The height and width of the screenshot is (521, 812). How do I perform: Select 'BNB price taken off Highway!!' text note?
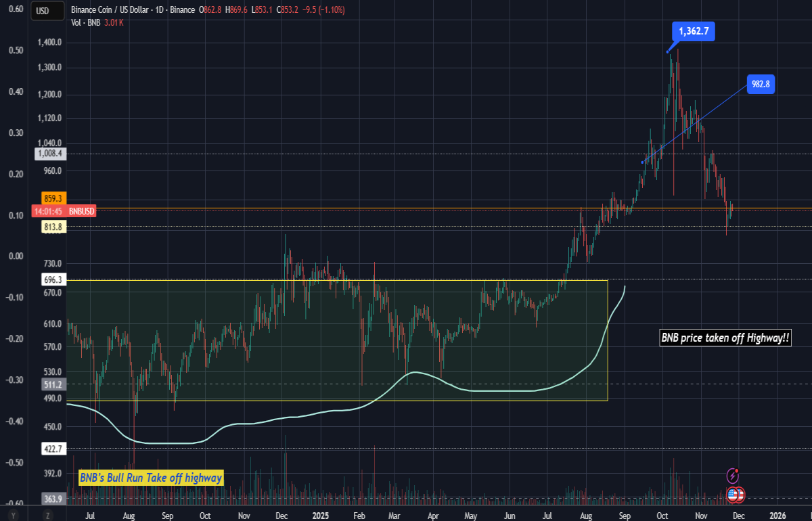point(726,338)
